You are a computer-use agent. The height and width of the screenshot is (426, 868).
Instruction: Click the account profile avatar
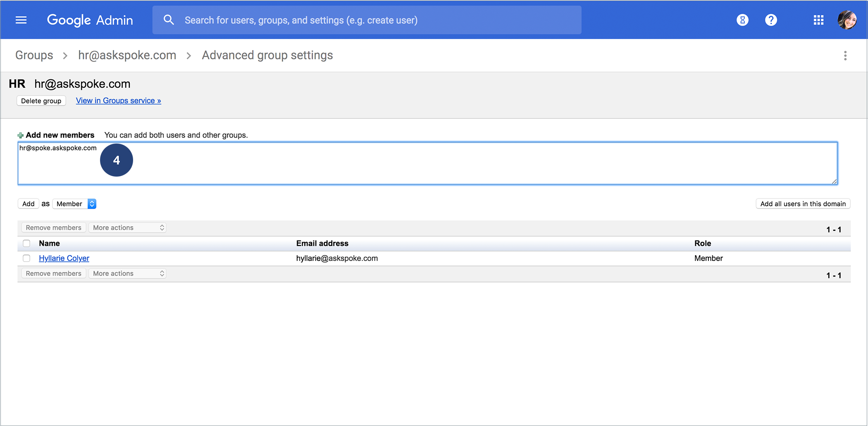point(847,20)
